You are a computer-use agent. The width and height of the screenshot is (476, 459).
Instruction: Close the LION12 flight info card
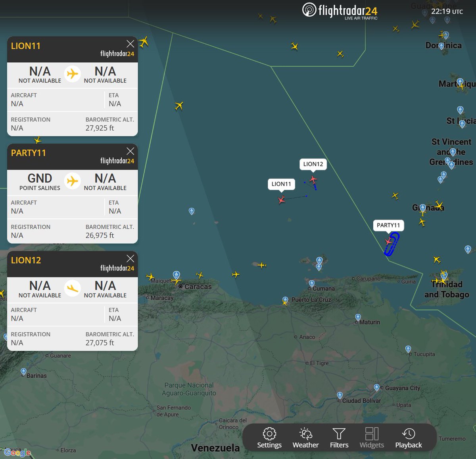[130, 258]
